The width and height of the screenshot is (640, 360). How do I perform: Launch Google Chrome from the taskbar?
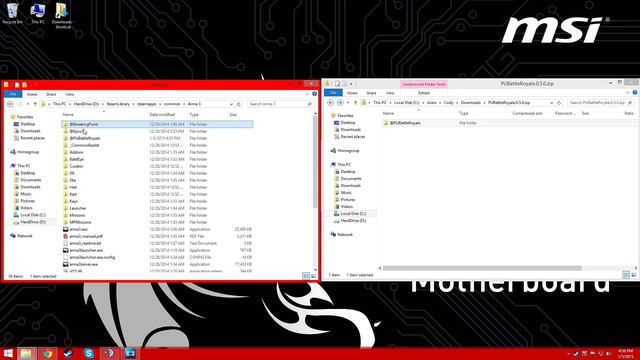(x=47, y=353)
